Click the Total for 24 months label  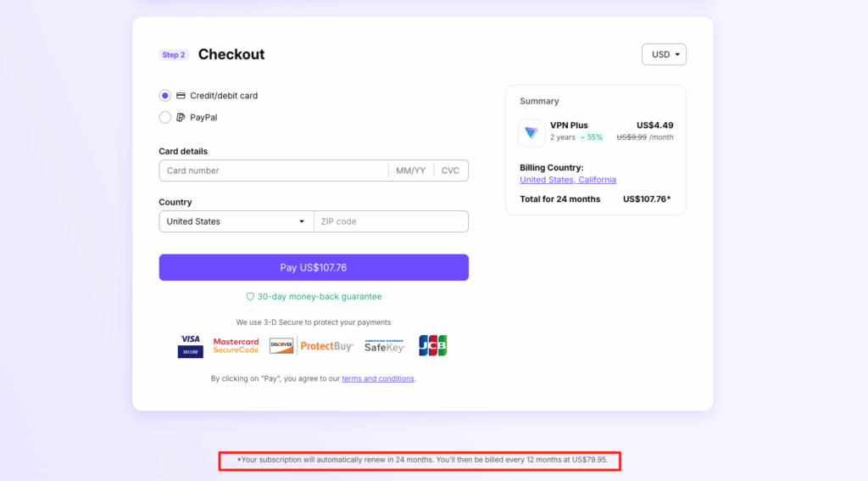(x=559, y=199)
